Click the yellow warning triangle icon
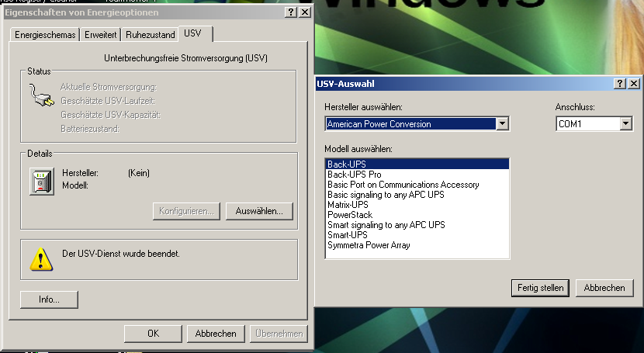This screenshot has height=353, width=644. 41,259
